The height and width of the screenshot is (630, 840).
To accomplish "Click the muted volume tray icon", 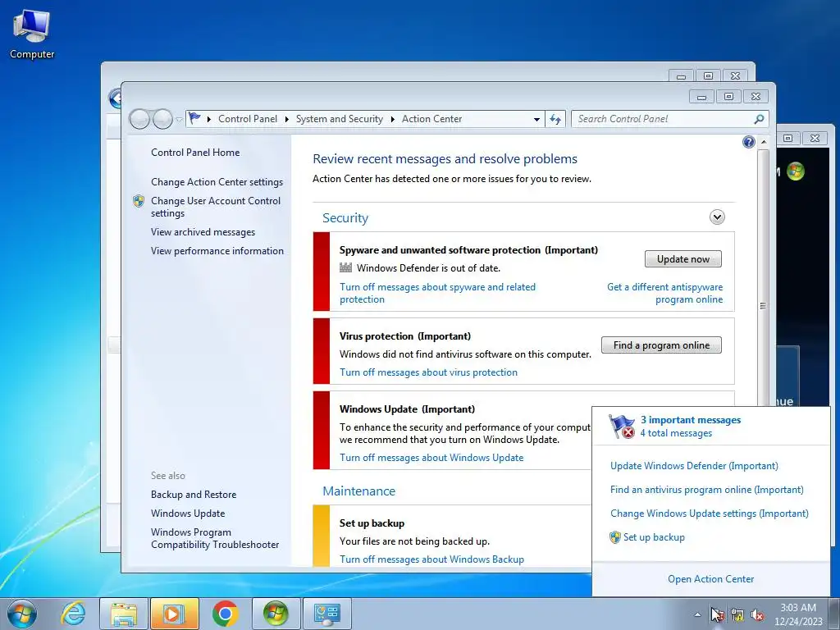I will click(x=757, y=614).
